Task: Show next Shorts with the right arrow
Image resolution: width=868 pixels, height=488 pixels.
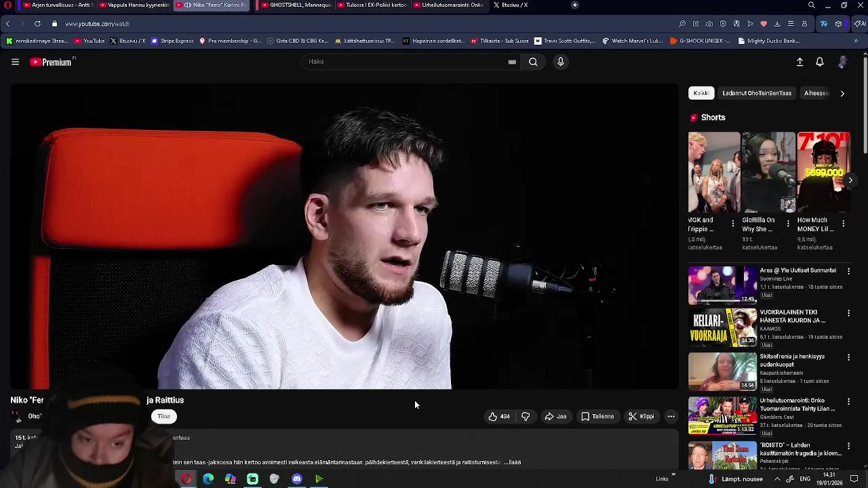Action: pos(850,180)
